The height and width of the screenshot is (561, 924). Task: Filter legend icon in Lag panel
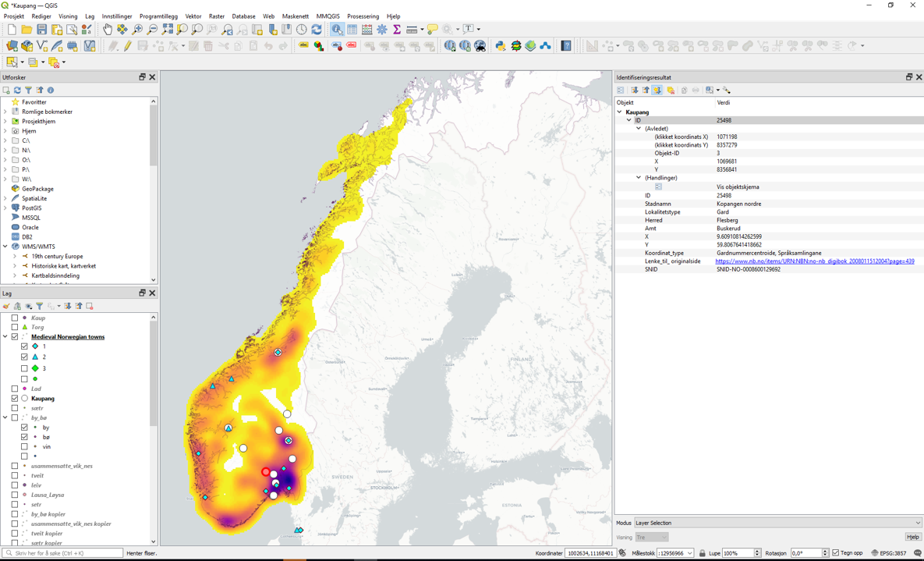click(x=40, y=306)
